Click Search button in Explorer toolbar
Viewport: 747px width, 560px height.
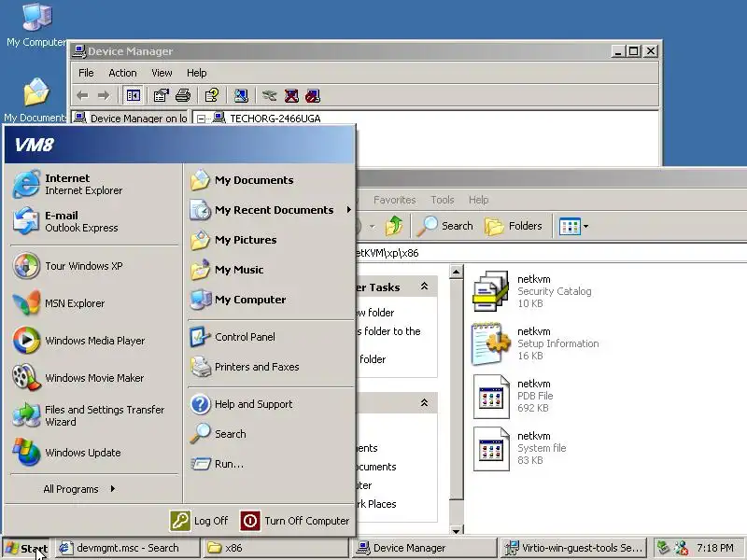click(445, 226)
